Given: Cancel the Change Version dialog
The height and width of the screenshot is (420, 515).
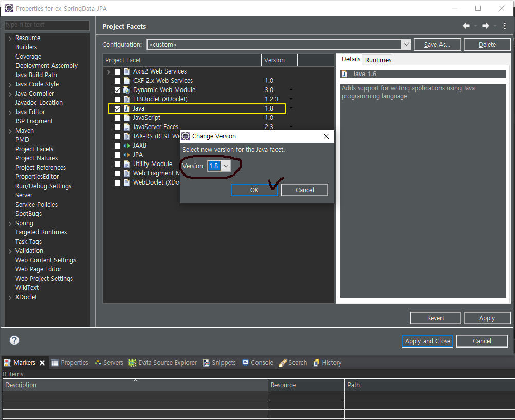Looking at the screenshot, I should point(304,190).
